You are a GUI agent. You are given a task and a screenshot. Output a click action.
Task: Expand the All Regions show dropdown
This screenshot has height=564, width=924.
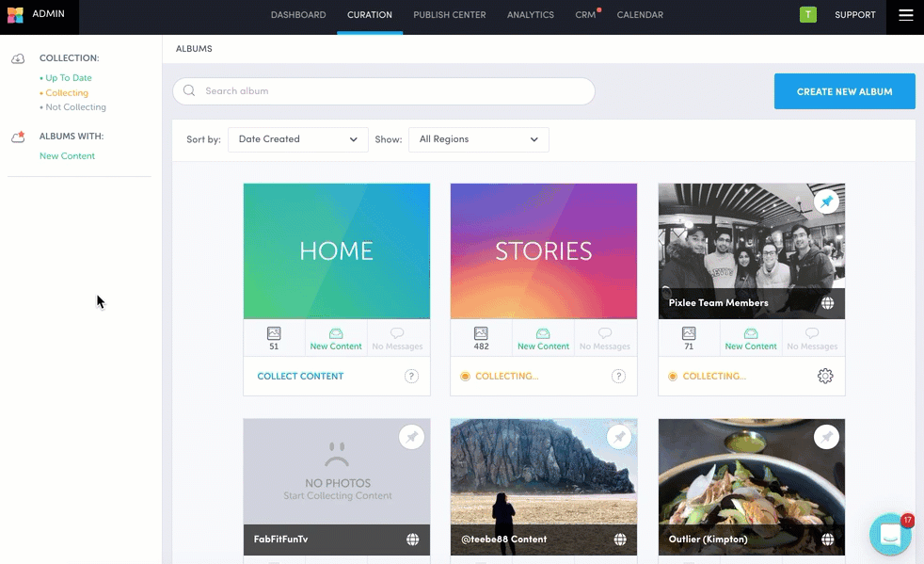pyautogui.click(x=478, y=139)
